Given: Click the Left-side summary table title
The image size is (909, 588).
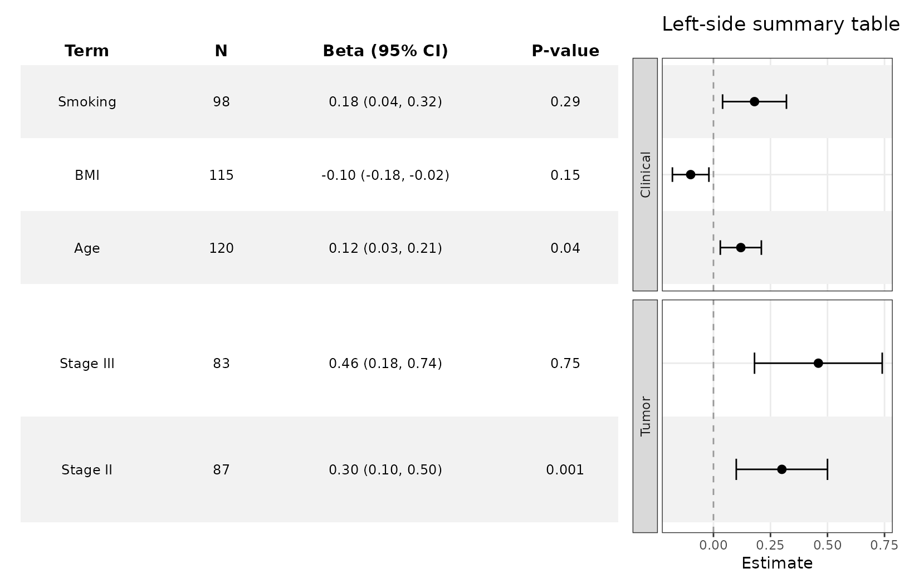Looking at the screenshot, I should coord(780,24).
